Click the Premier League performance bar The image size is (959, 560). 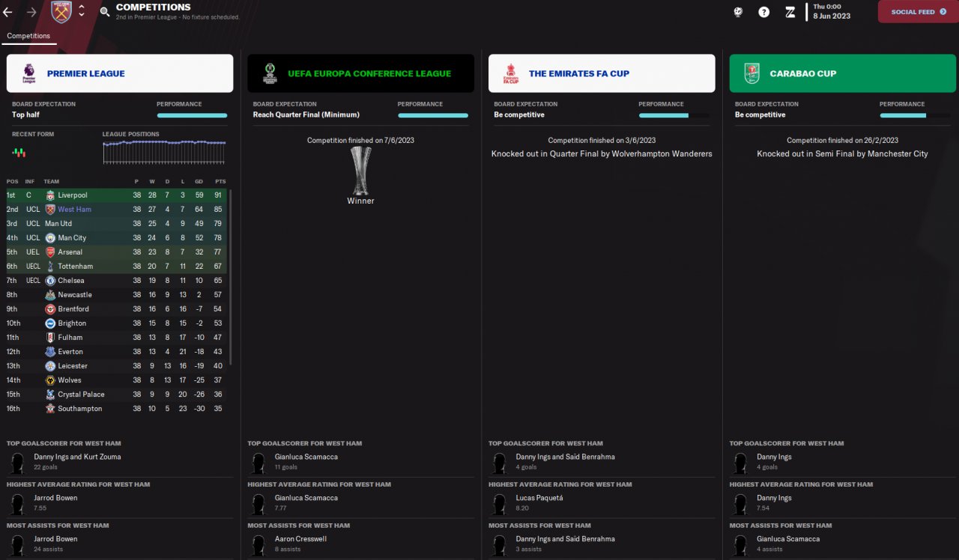pos(192,115)
